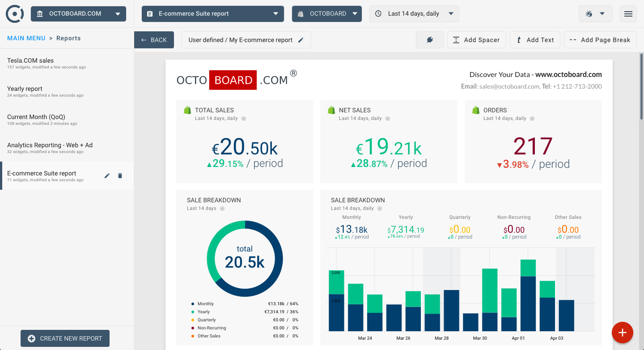644x350 pixels.
Task: Click the Apr 01 chart bar
Action: (528, 295)
